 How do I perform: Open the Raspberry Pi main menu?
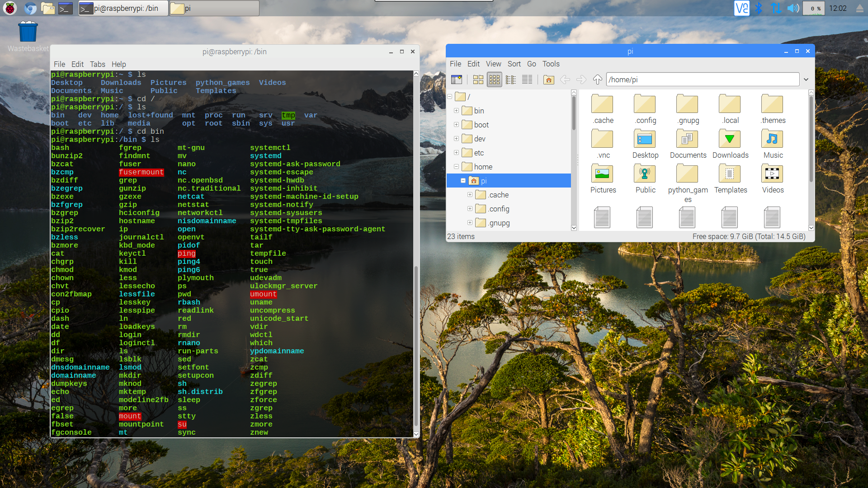10,8
